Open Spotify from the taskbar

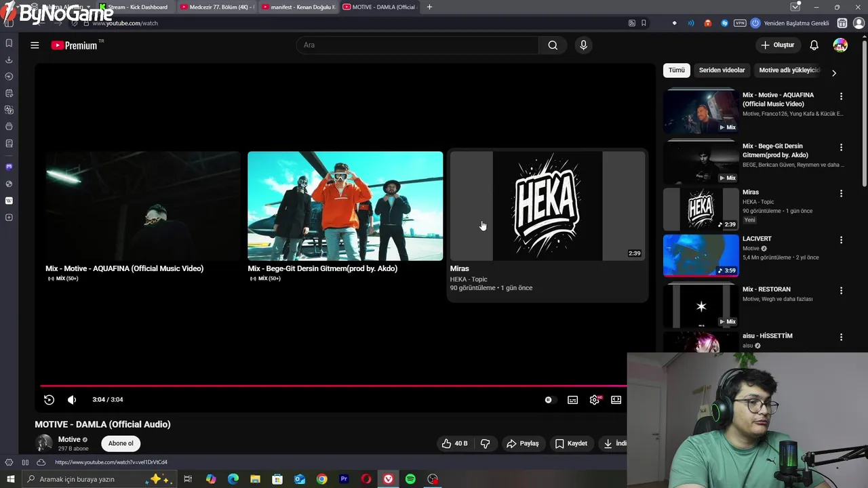pyautogui.click(x=410, y=479)
